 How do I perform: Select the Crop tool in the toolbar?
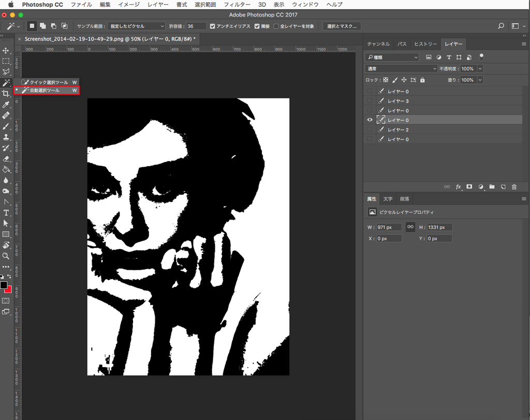point(6,94)
